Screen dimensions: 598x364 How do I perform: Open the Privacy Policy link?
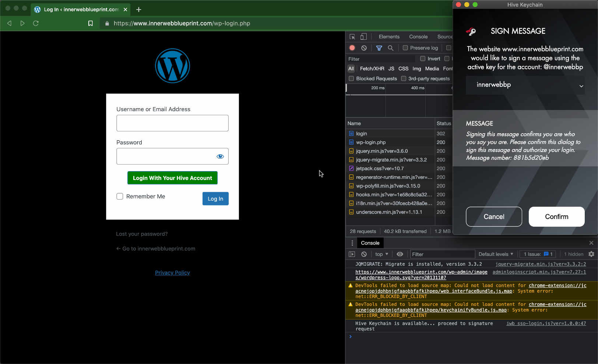click(x=172, y=273)
